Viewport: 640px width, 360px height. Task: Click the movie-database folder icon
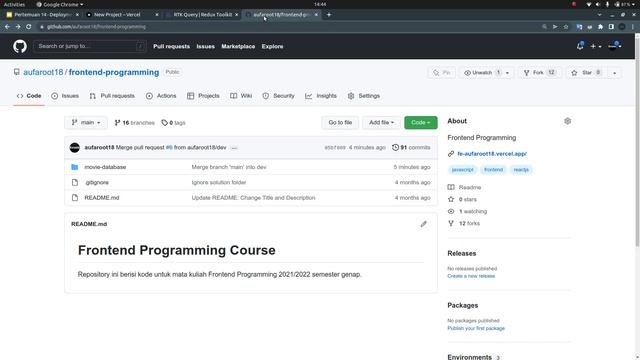tap(74, 167)
